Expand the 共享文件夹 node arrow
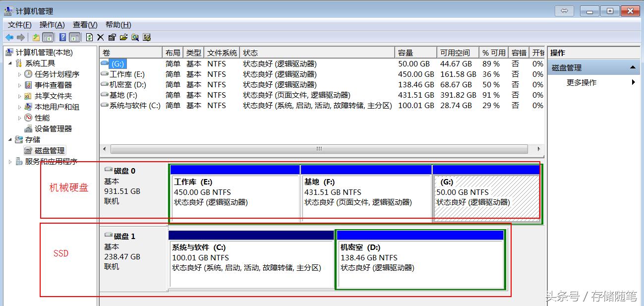The image size is (644, 306). coord(20,96)
